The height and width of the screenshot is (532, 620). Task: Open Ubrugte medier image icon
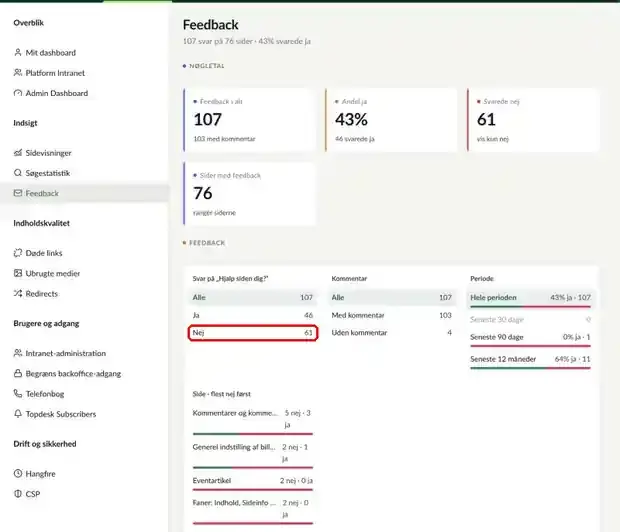[x=18, y=273]
